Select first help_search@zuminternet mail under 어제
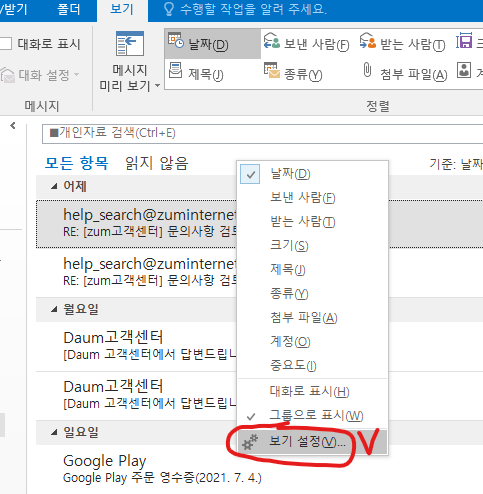 137,224
